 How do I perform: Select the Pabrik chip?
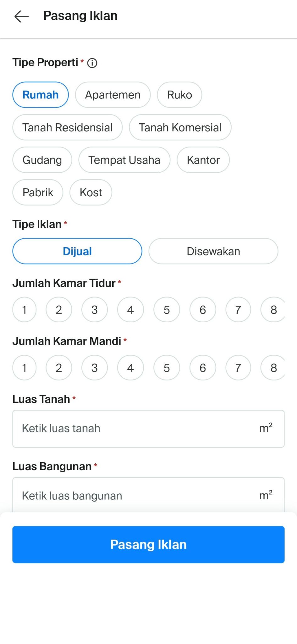[x=38, y=192]
